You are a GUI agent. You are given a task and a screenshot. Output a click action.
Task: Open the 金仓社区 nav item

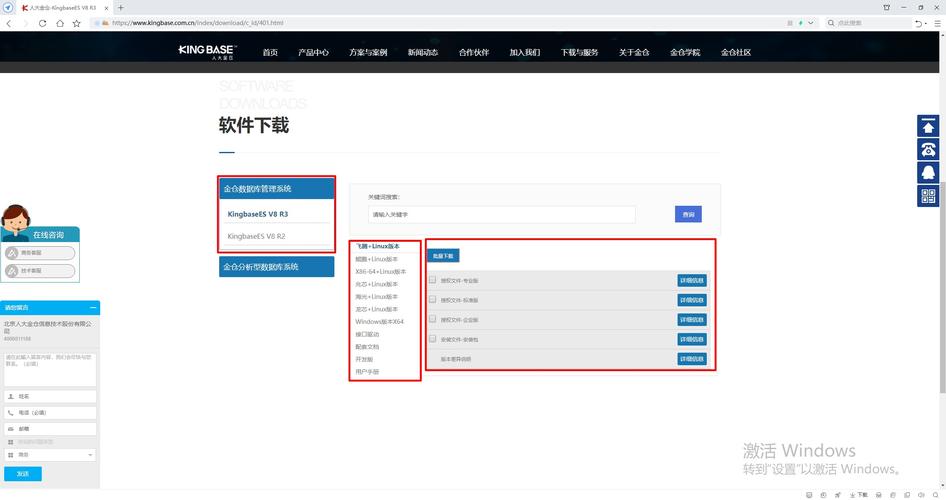click(x=736, y=52)
